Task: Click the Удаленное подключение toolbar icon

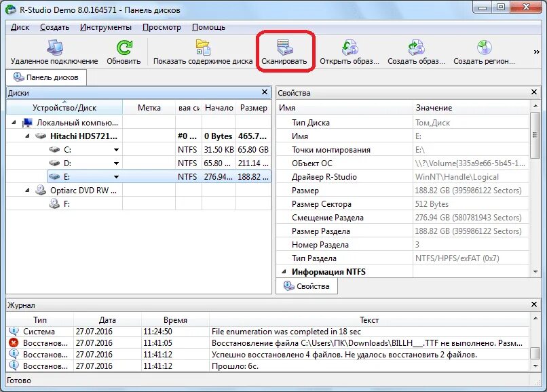Action: 54,47
